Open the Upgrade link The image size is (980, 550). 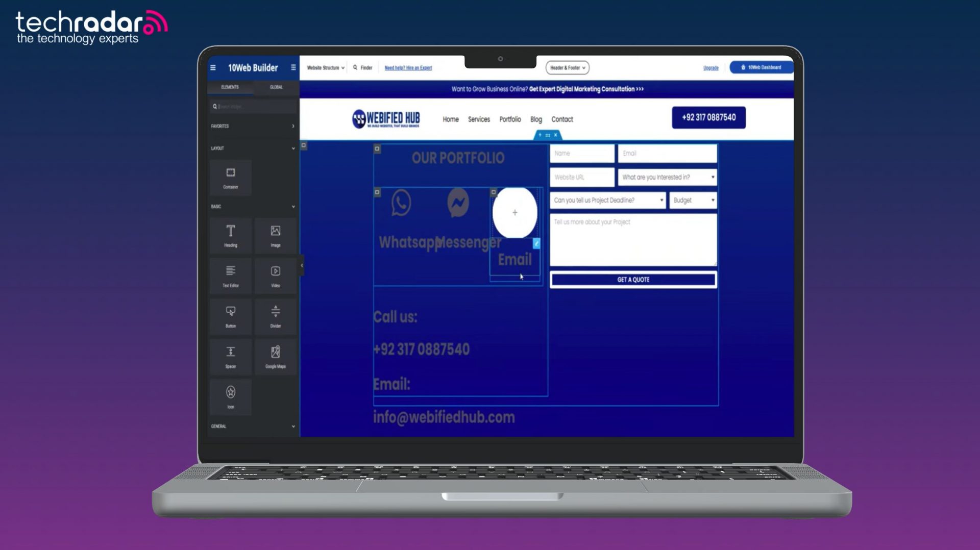point(710,67)
